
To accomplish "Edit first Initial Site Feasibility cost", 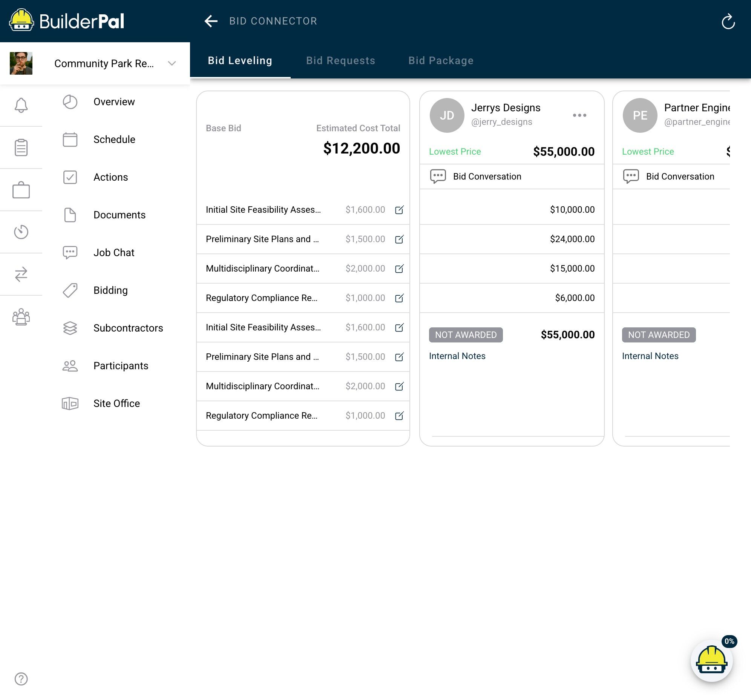I will coord(399,210).
